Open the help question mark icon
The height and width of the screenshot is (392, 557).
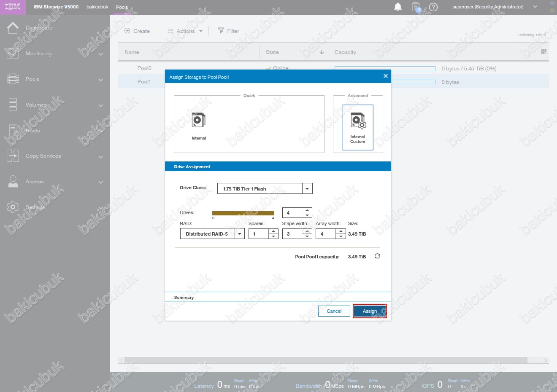433,7
